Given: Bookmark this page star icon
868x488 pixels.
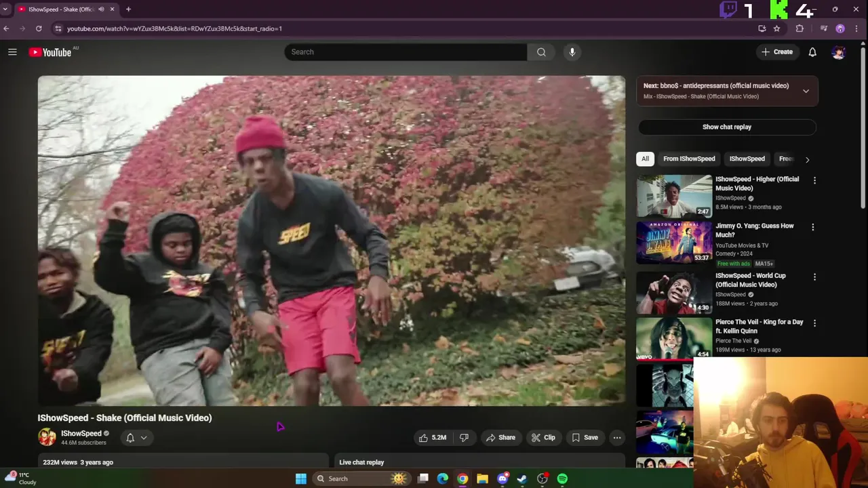Looking at the screenshot, I should point(776,28).
